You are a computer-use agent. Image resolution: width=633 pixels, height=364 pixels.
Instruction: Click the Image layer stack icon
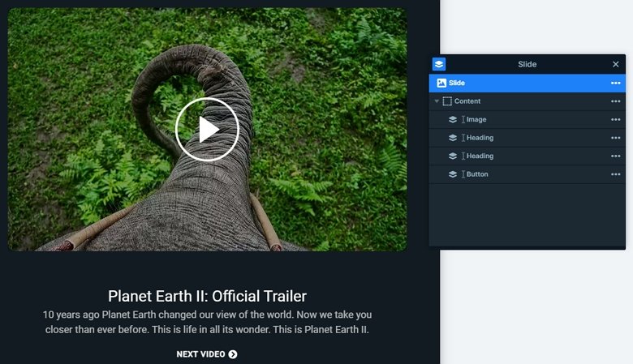(x=453, y=119)
